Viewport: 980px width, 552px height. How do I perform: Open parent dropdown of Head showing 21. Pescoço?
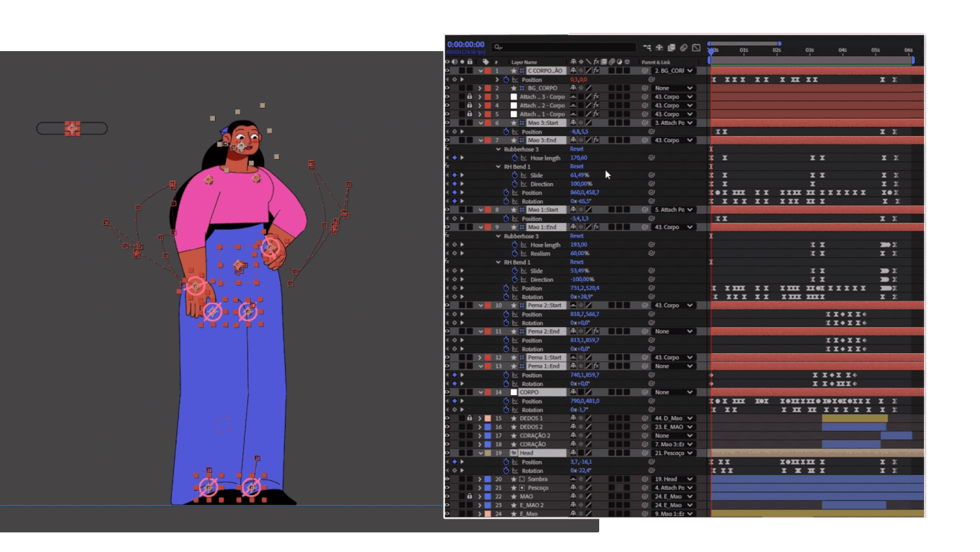(674, 453)
